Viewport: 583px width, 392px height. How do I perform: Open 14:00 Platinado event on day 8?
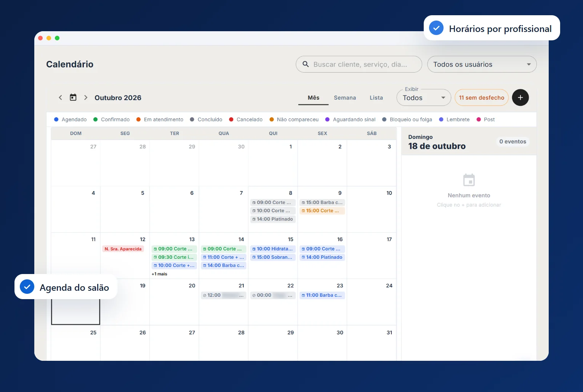[273, 219]
